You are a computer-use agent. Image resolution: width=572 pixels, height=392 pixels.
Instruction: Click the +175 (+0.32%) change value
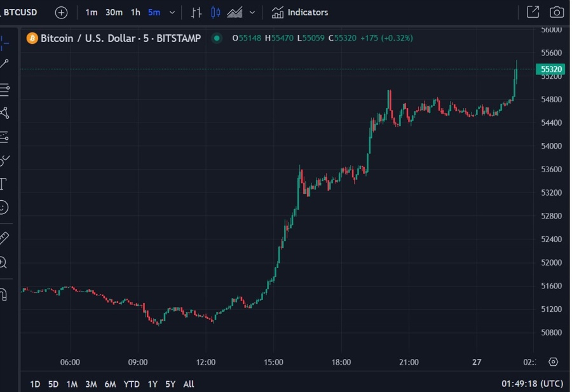pyautogui.click(x=386, y=38)
